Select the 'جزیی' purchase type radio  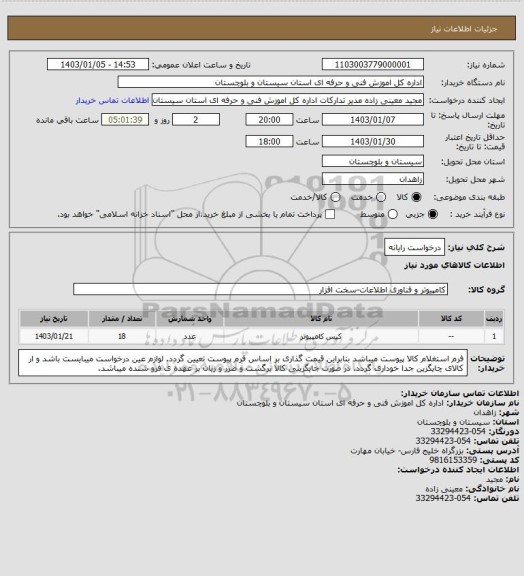[433, 214]
